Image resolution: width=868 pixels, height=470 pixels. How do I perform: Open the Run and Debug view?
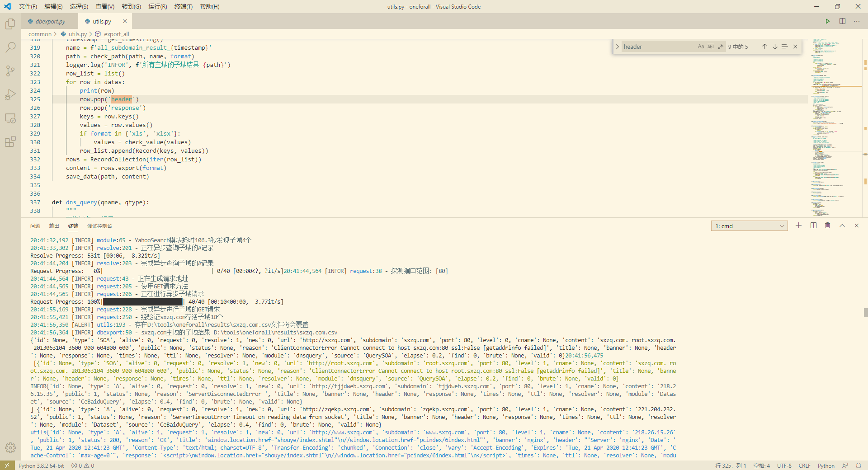coord(10,94)
